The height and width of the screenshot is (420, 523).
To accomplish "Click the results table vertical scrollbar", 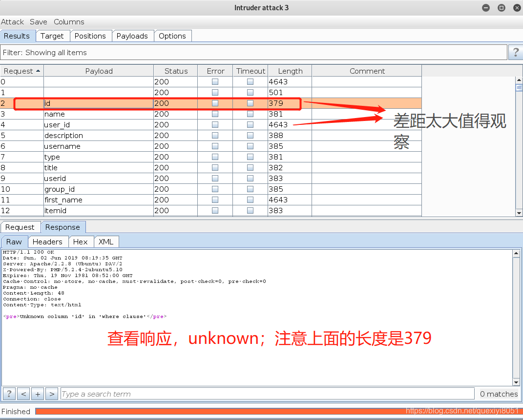I will pos(519,146).
